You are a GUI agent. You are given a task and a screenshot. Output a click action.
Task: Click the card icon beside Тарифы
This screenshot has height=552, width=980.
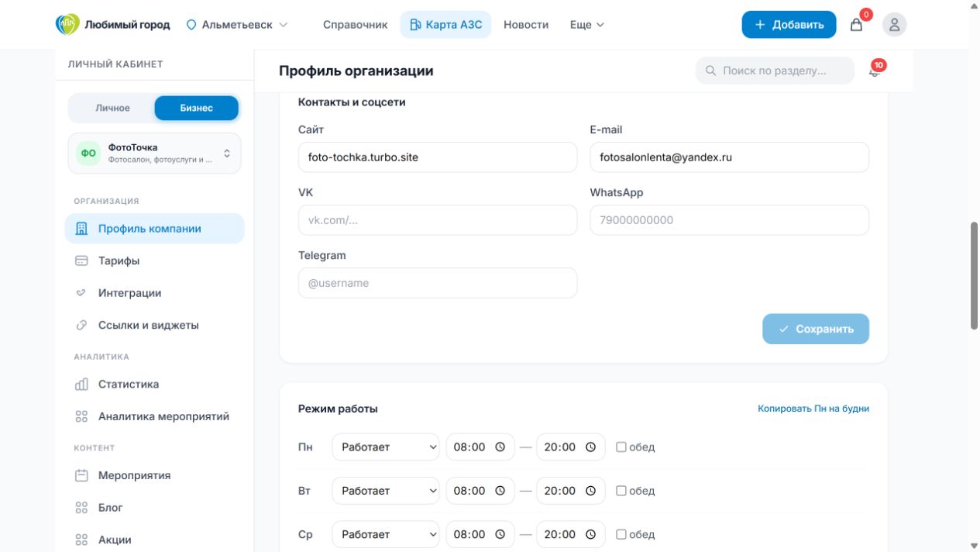[x=81, y=261]
